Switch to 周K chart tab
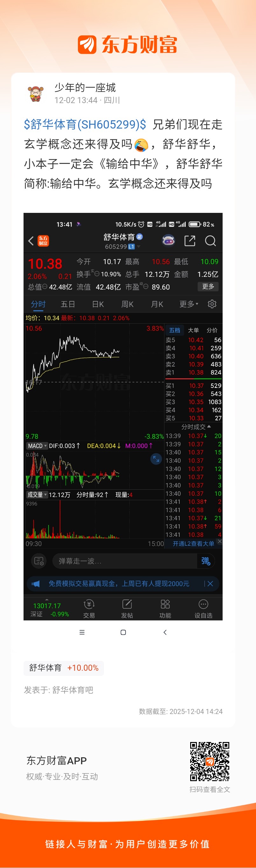Image resolution: width=256 pixels, height=868 pixels. 127,304
